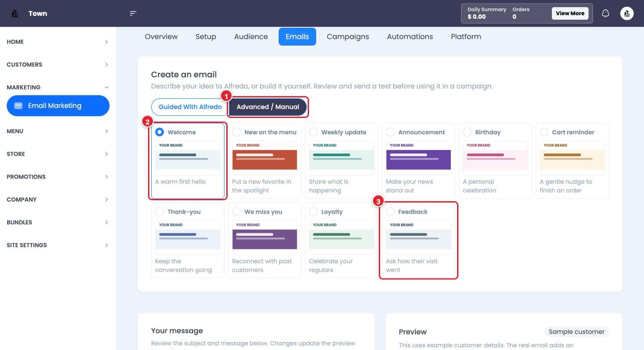
Task: Open the Campaigns tab
Action: coord(348,37)
